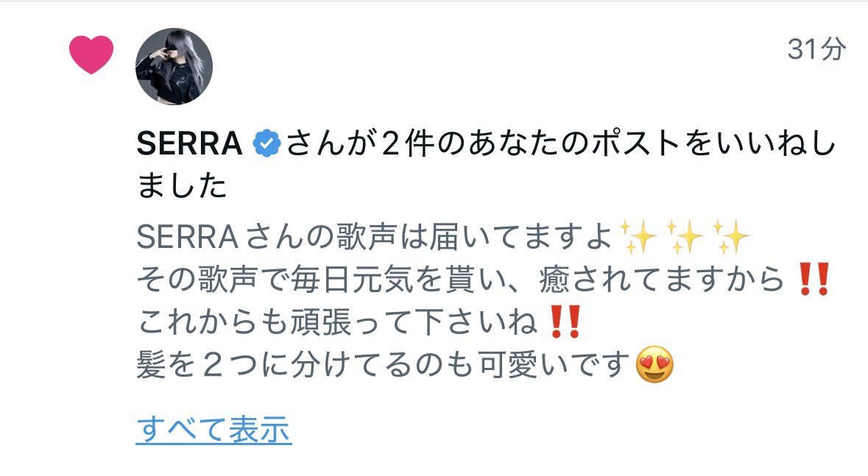Click the pink heart like notification icon

click(x=91, y=54)
